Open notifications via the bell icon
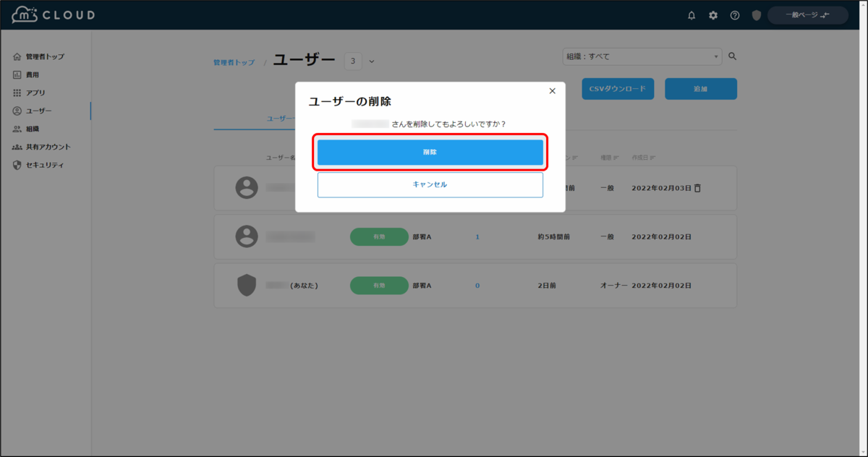Viewport: 868px width, 457px height. point(692,14)
